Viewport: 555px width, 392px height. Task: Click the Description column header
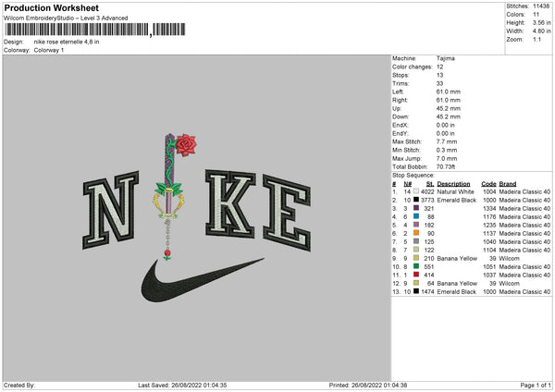pos(453,184)
